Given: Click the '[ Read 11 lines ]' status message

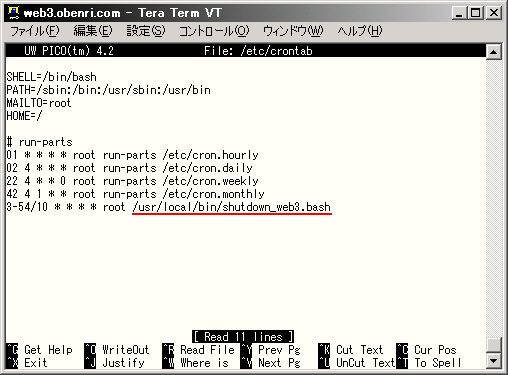Looking at the screenshot, I should coord(243,337).
